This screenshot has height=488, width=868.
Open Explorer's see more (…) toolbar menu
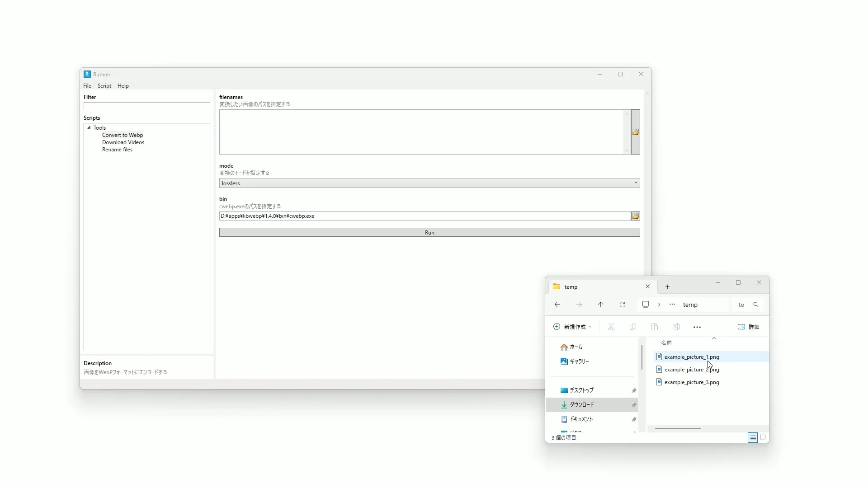click(697, 327)
